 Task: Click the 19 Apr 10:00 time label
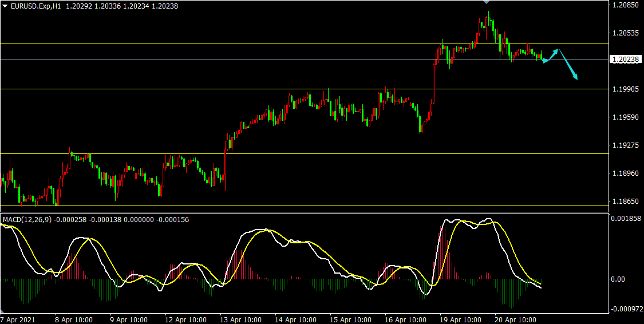tap(461, 320)
